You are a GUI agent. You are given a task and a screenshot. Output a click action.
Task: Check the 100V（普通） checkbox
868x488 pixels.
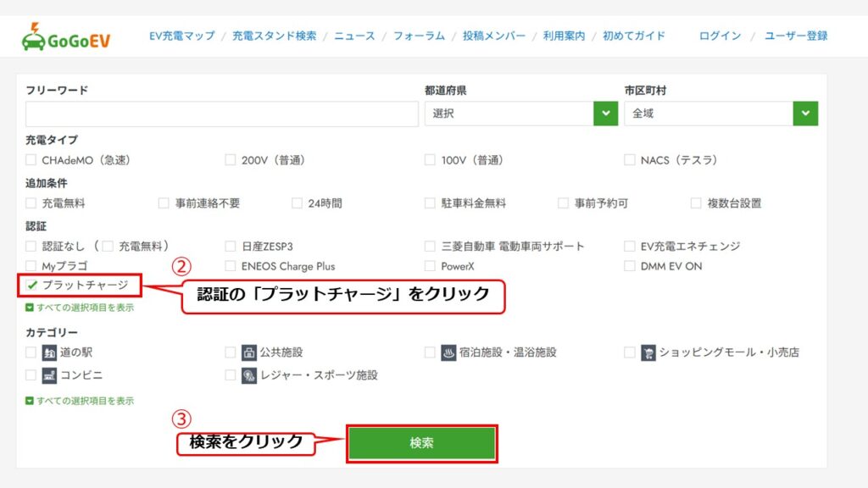[x=430, y=160]
